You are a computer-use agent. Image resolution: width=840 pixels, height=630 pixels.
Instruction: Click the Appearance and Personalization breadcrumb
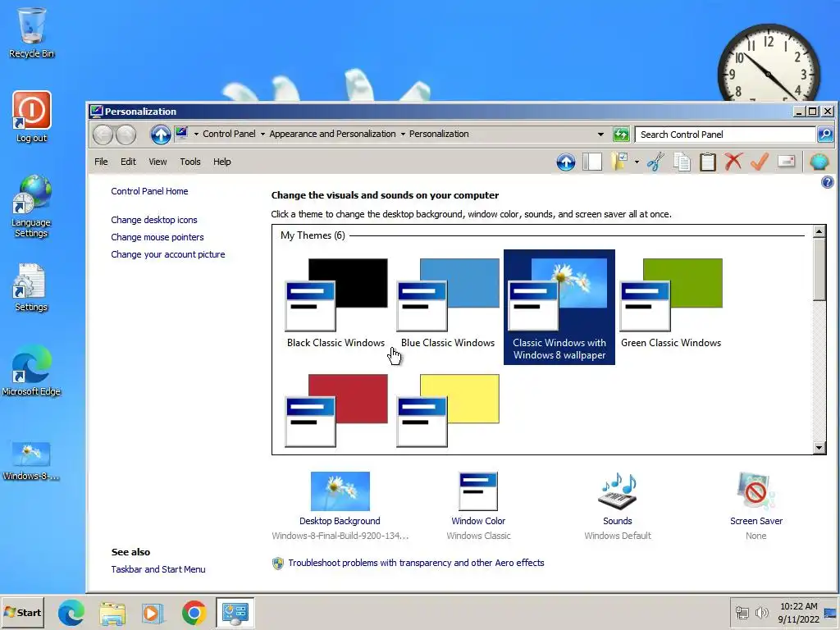point(332,134)
